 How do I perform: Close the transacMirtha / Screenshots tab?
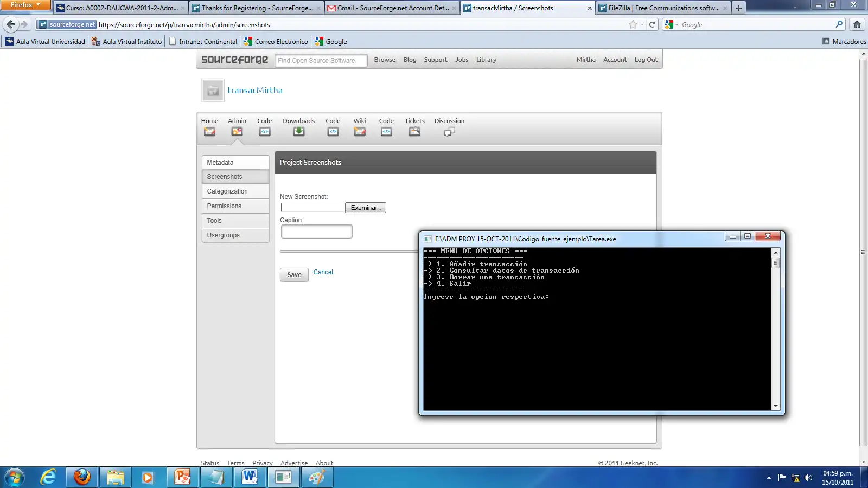[x=590, y=8]
